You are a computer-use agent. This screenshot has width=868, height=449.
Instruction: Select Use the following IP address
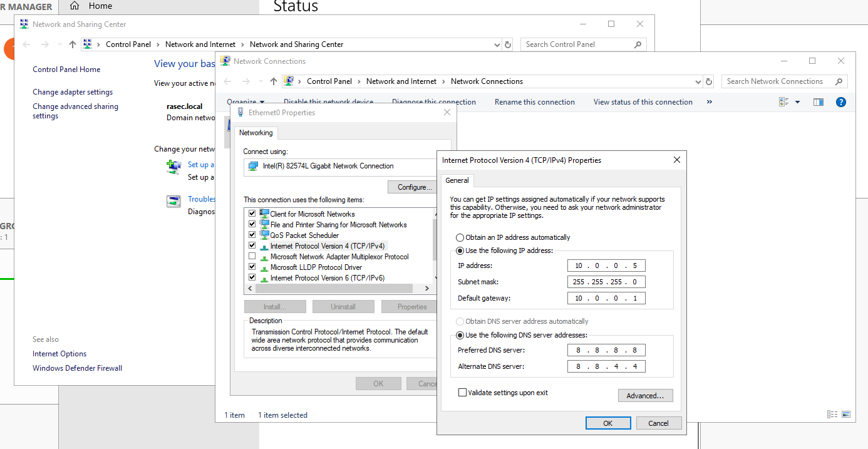click(460, 251)
